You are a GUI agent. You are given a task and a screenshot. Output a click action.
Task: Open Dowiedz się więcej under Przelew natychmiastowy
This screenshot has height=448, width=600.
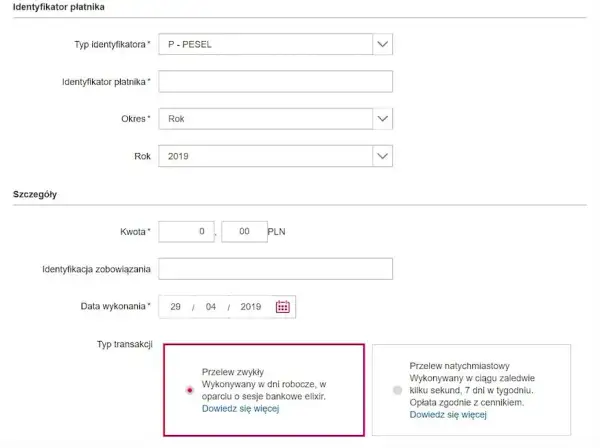(448, 415)
